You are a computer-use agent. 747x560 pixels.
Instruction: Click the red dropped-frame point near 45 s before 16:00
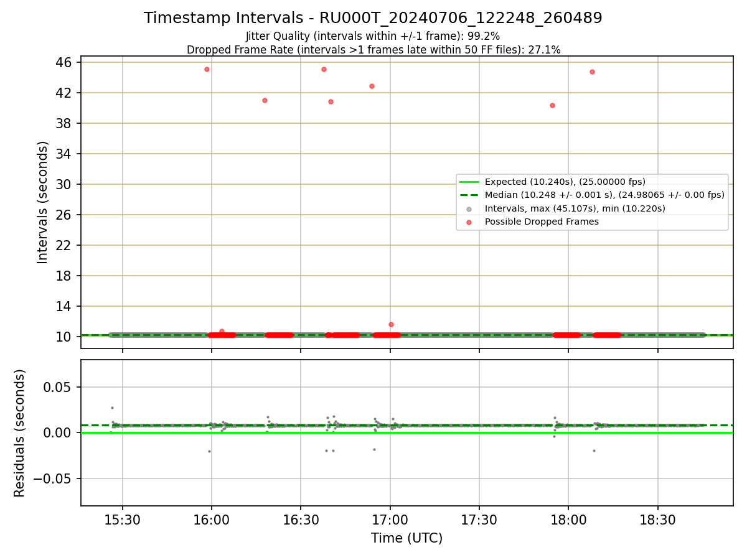click(x=207, y=69)
